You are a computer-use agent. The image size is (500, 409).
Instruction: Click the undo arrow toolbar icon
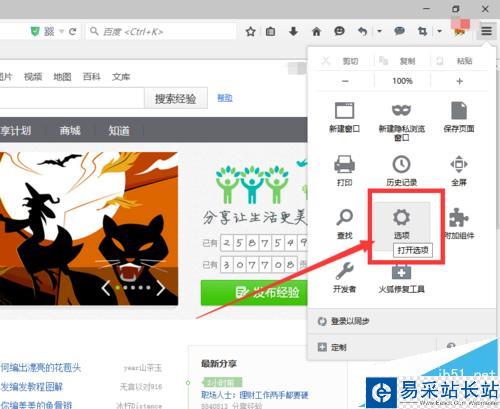point(362,32)
